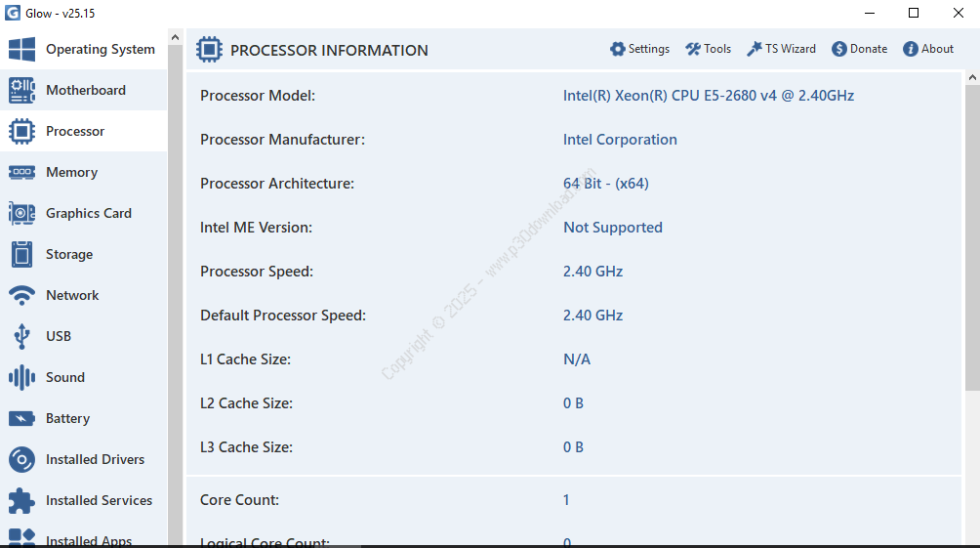The width and height of the screenshot is (980, 548).
Task: Click the Motherboard circuit icon
Action: [x=21, y=91]
